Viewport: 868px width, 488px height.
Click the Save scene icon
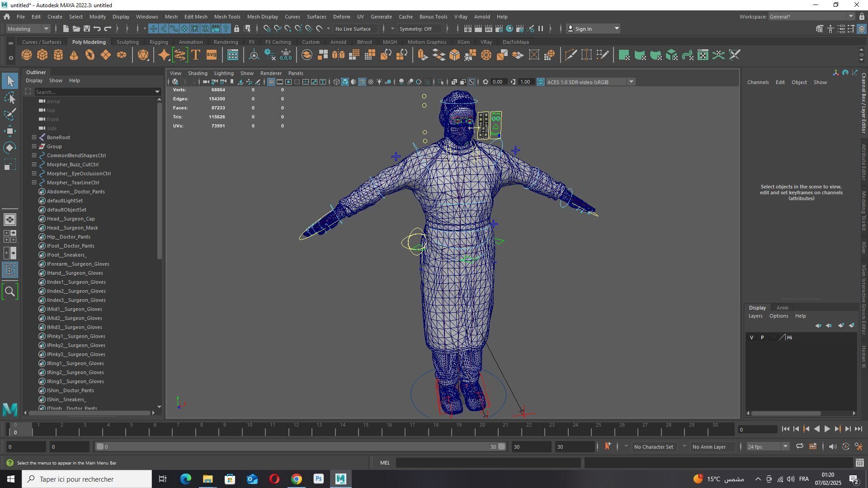click(87, 28)
